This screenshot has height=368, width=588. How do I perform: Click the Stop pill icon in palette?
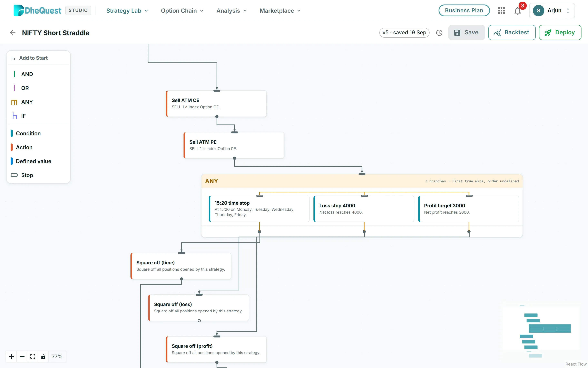click(14, 175)
